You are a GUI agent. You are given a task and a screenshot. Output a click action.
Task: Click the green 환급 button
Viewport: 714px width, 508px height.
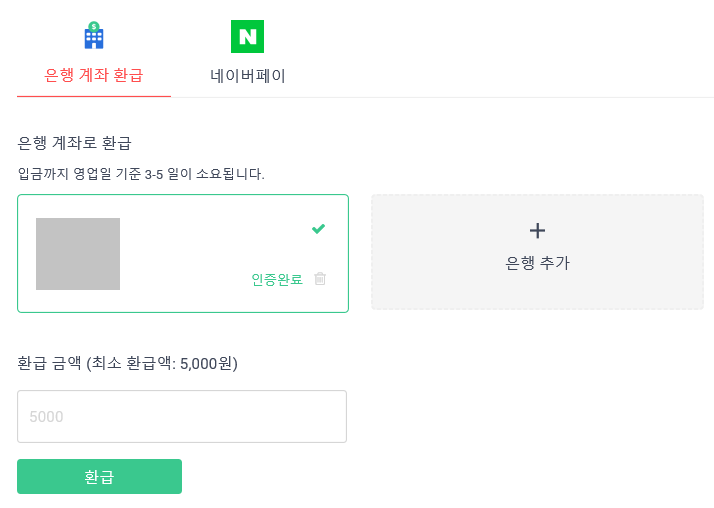[99, 476]
